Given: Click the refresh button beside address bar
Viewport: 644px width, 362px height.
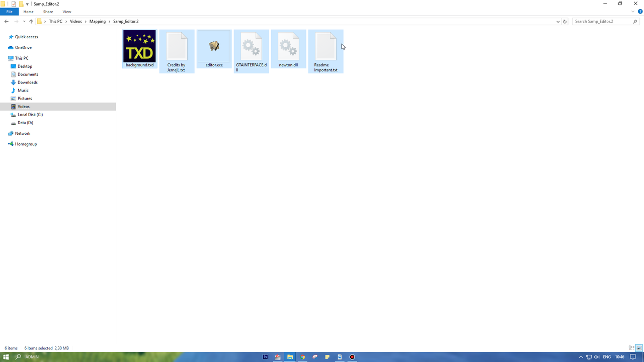Looking at the screenshot, I should tap(565, 22).
